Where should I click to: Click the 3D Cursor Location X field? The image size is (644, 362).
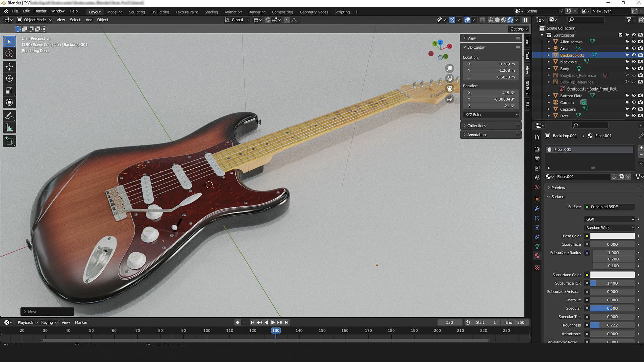click(x=491, y=64)
